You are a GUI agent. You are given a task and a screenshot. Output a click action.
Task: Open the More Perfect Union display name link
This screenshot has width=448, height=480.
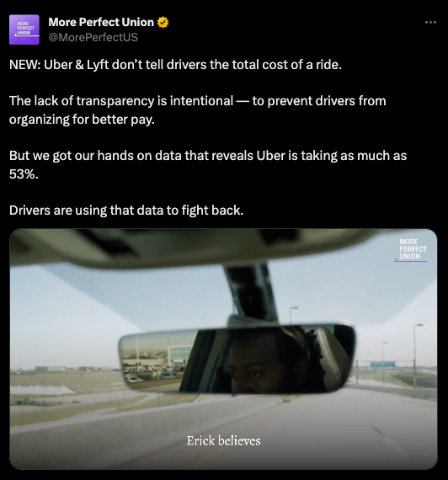[x=101, y=22]
